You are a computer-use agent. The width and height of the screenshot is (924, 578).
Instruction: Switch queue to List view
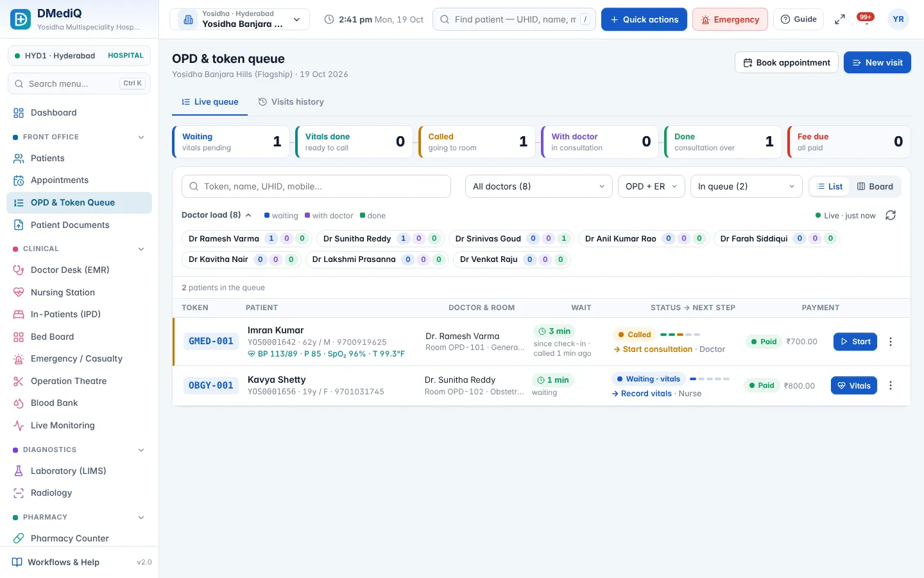pyautogui.click(x=830, y=186)
